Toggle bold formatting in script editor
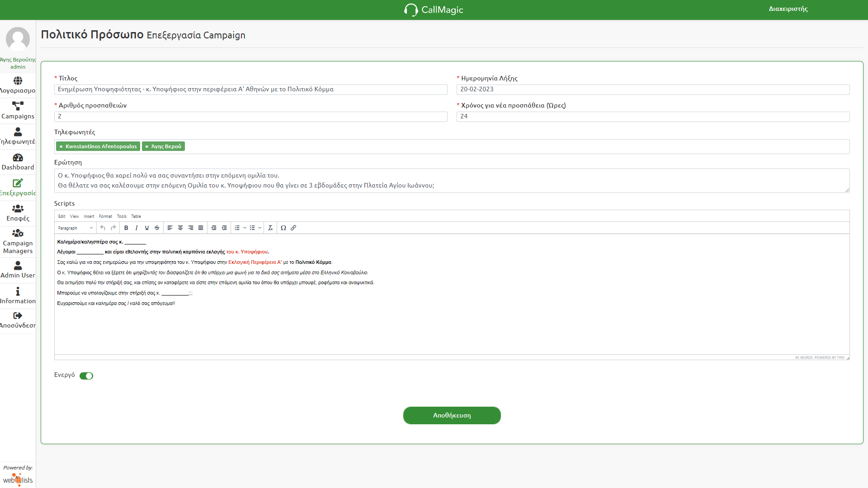 [x=126, y=228]
